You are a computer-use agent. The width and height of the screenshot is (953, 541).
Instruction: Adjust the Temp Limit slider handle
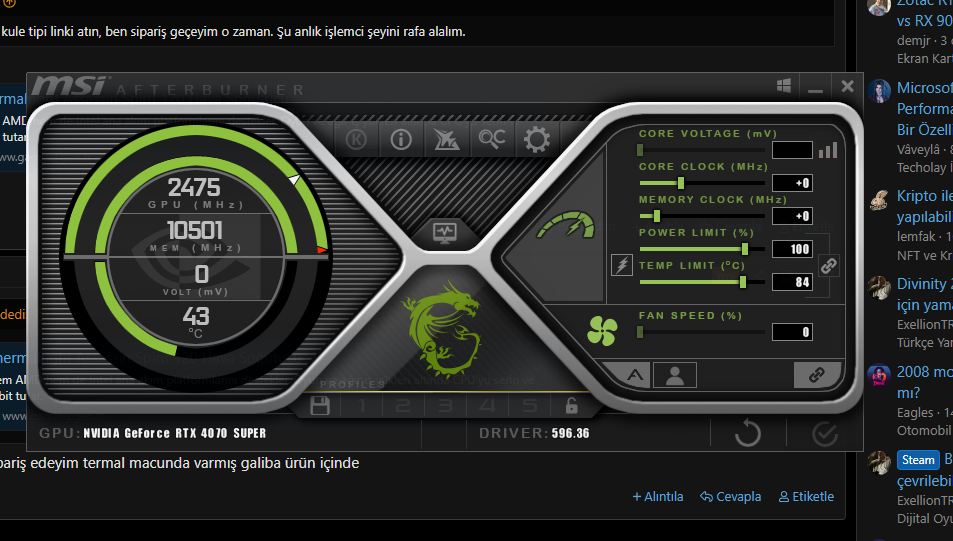(x=743, y=281)
